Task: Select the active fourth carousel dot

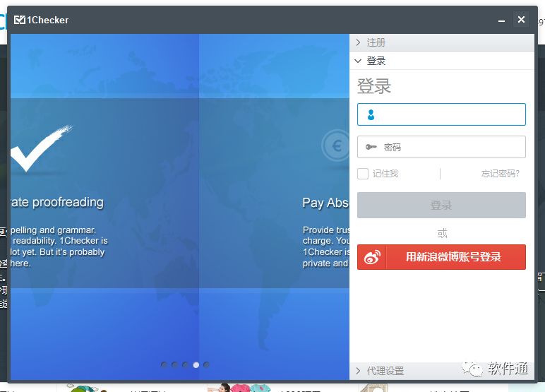Action: tap(196, 365)
